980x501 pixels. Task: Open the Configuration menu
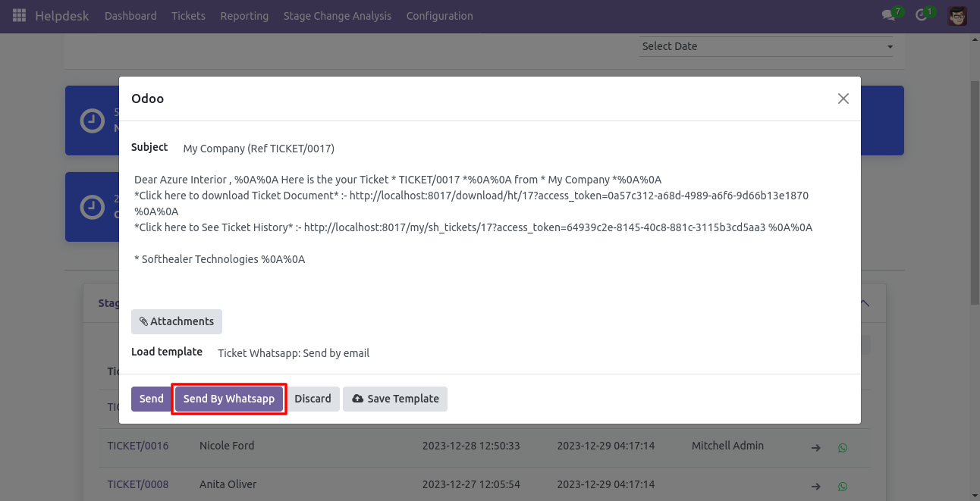pyautogui.click(x=439, y=15)
